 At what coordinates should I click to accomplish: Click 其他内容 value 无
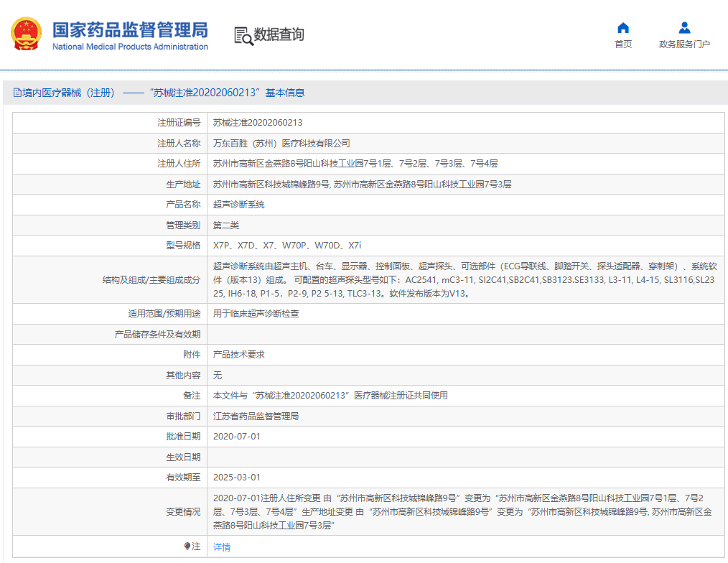(x=218, y=375)
